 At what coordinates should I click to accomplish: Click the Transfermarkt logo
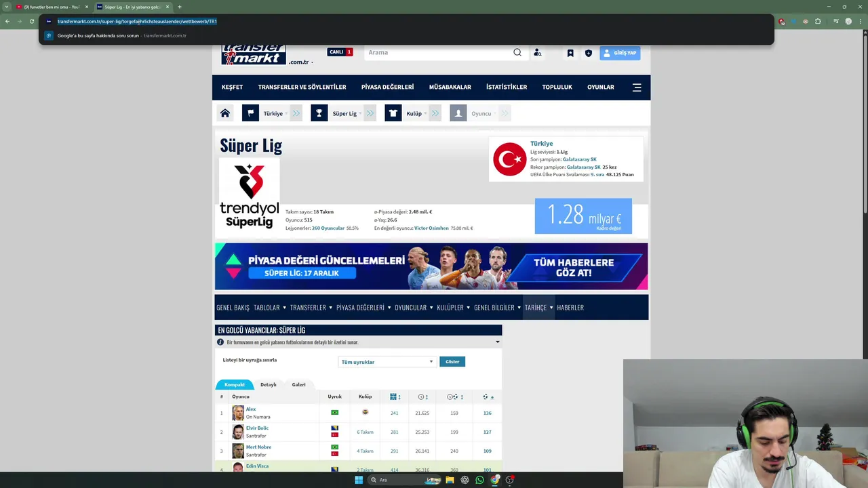pos(254,54)
